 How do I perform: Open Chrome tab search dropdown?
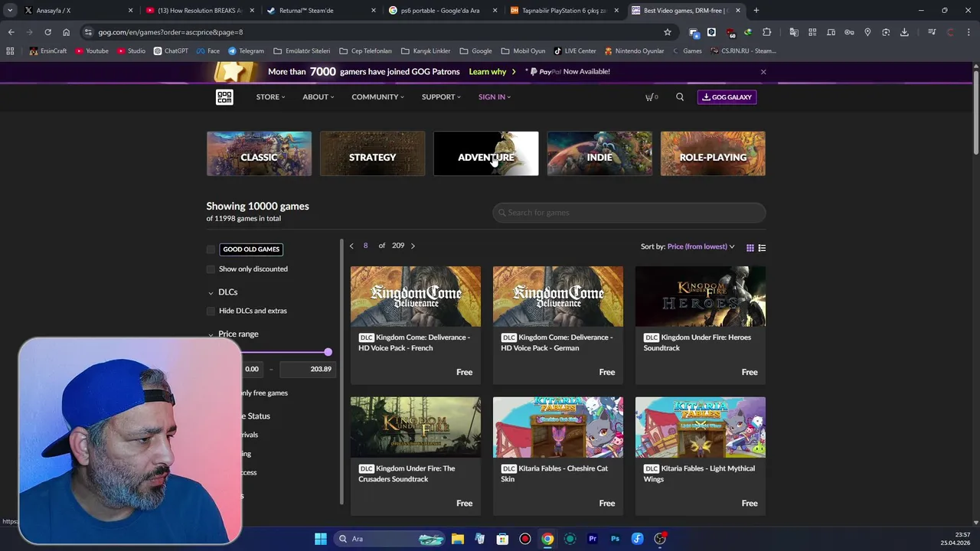click(10, 11)
